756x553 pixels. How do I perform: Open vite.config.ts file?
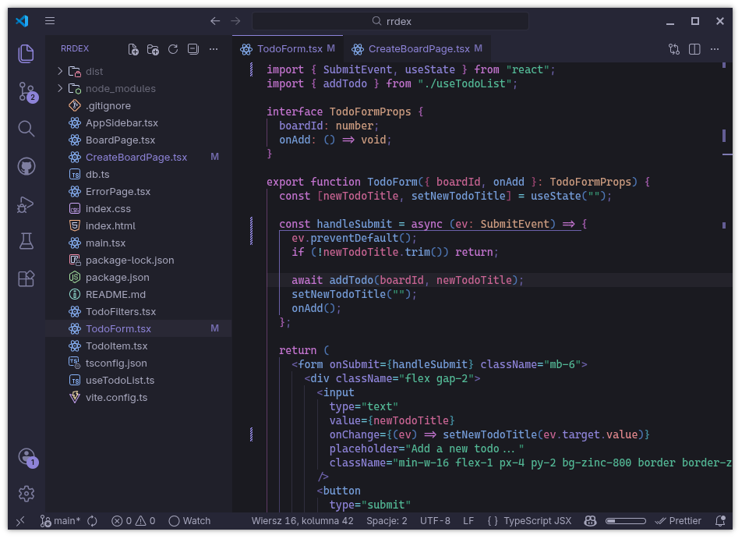(x=139, y=398)
